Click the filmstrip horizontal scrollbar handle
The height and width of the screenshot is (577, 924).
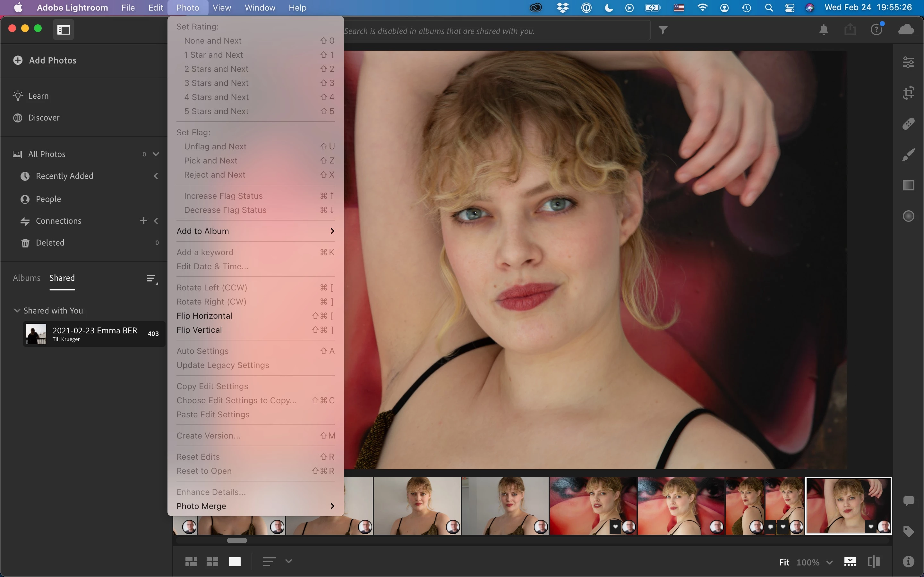coord(237,540)
